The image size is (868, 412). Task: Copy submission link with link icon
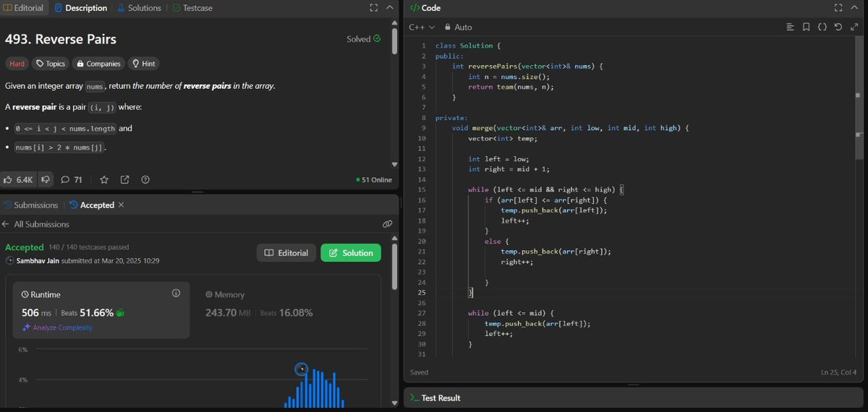coord(387,224)
